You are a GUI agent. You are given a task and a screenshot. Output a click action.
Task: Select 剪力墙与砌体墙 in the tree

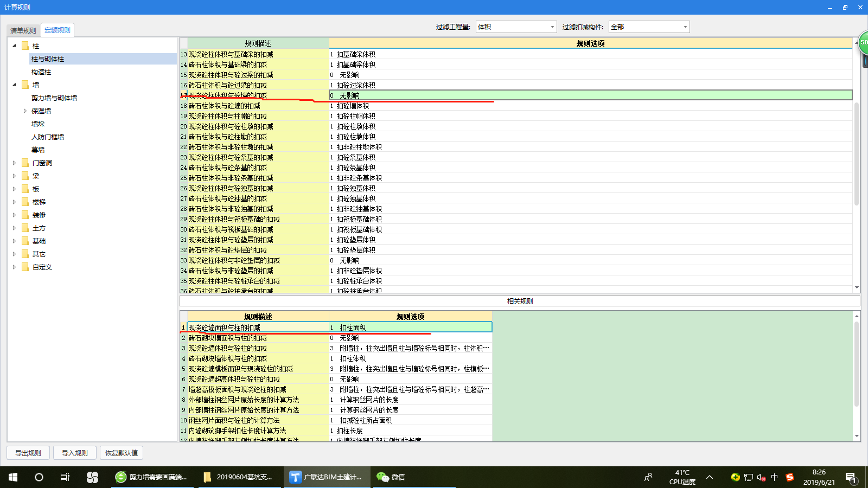[x=54, y=98]
